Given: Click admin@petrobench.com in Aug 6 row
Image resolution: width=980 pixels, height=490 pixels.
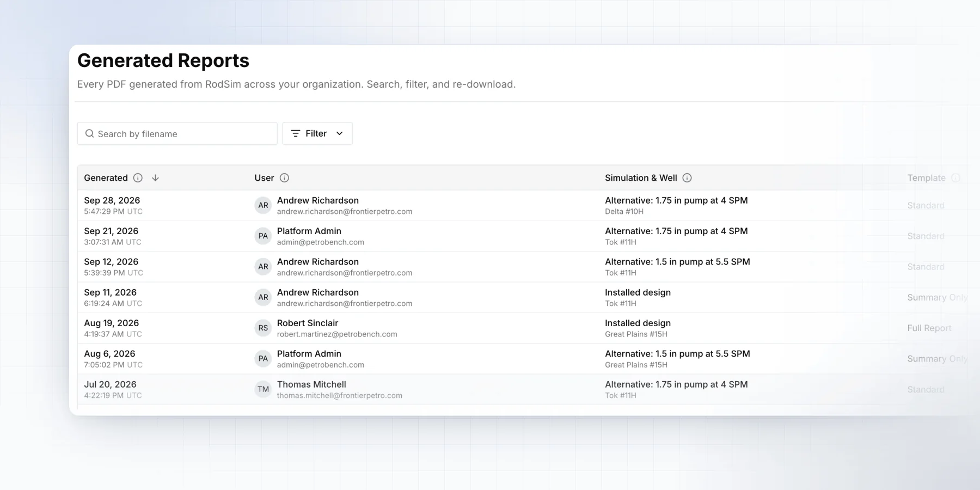Looking at the screenshot, I should point(320,365).
